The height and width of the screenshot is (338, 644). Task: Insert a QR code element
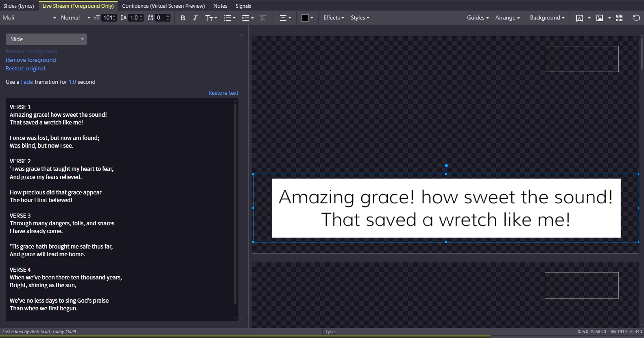coord(619,18)
